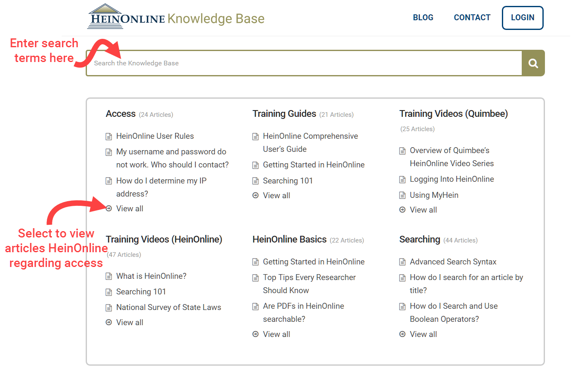Screen dimensions: 588x372
Task: Open the Training Guides category heading
Action: tap(284, 114)
